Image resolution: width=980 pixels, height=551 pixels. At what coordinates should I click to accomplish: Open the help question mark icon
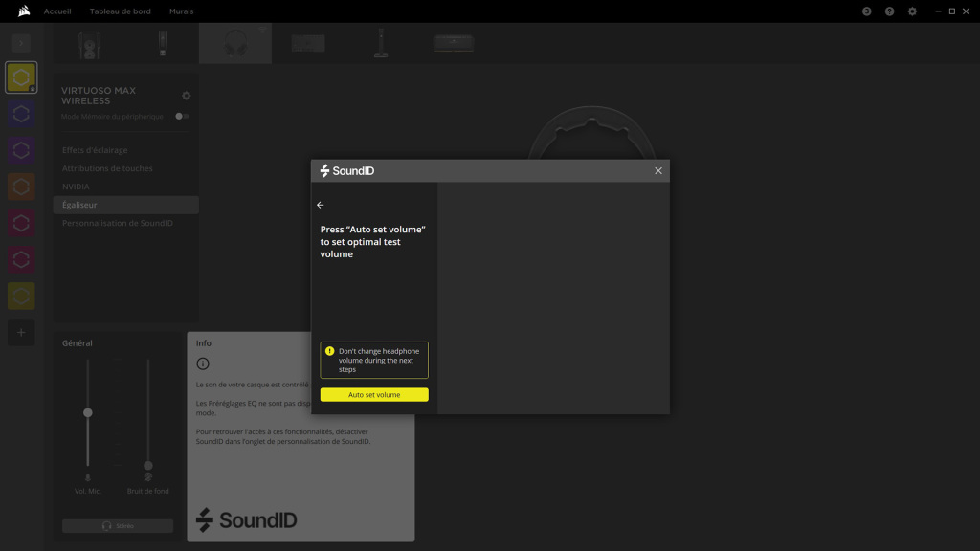coord(889,11)
